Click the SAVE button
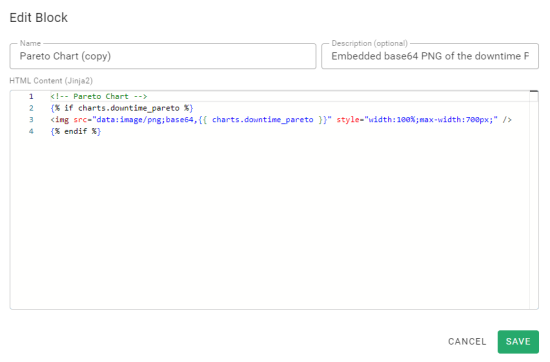550x362 pixels. [x=518, y=341]
